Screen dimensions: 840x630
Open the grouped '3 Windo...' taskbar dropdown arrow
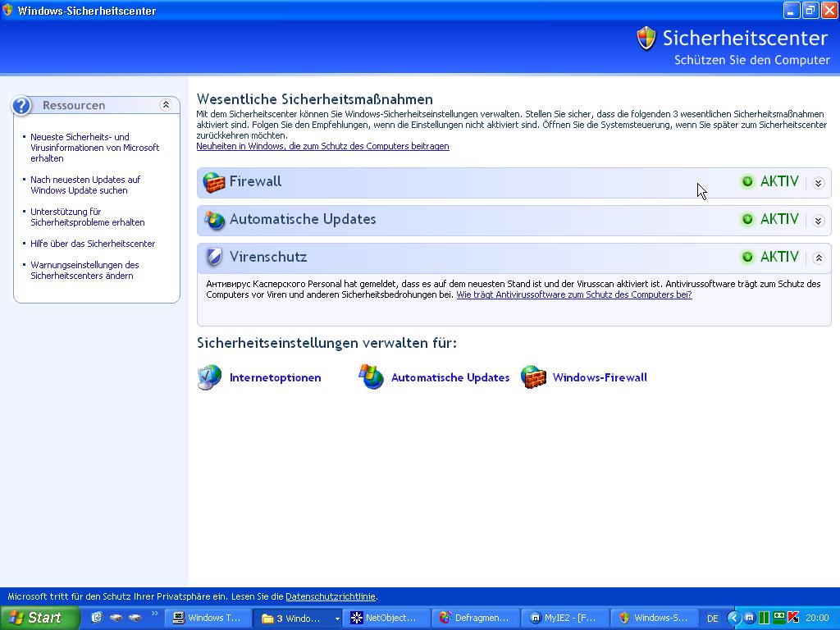point(337,619)
